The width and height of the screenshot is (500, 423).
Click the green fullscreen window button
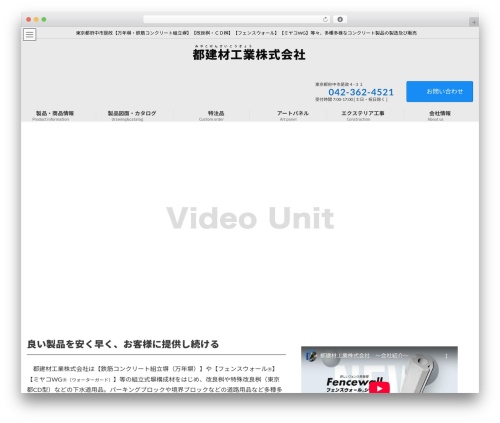(x=44, y=20)
